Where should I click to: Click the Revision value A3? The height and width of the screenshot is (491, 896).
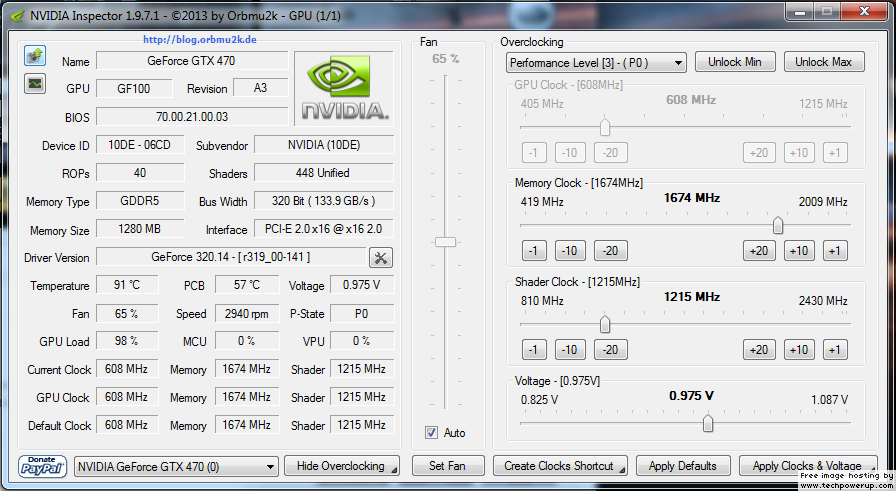point(260,88)
